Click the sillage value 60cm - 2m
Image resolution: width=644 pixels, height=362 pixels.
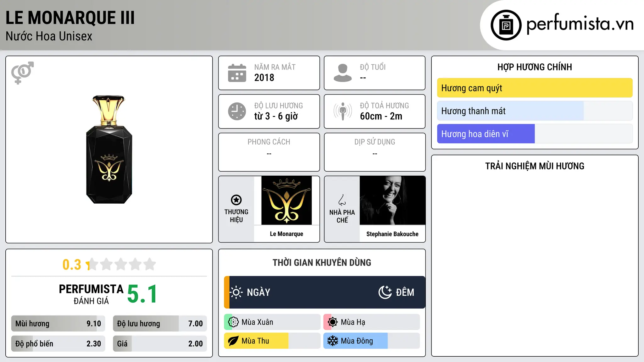381,116
